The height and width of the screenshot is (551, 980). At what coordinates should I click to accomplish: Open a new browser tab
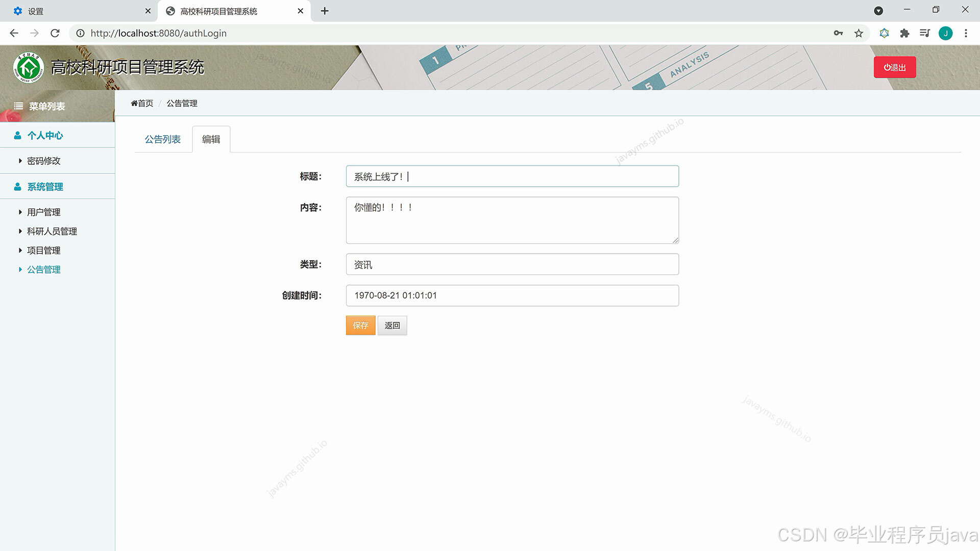(325, 11)
